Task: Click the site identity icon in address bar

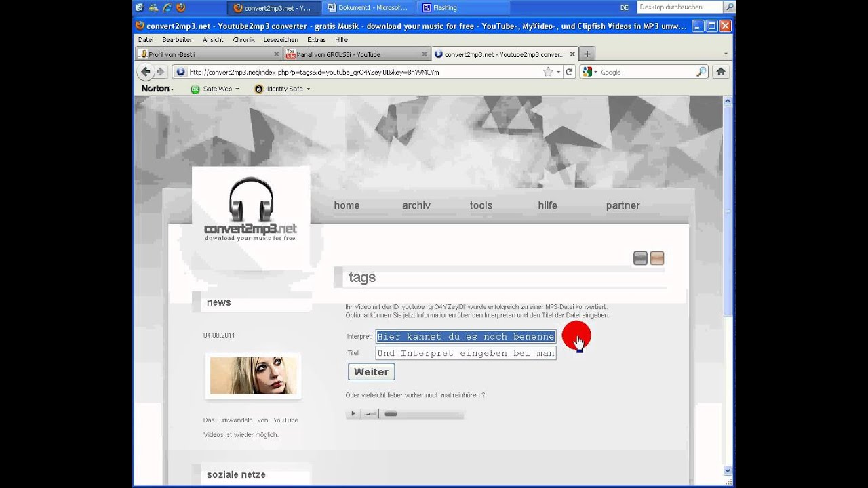Action: (x=181, y=72)
